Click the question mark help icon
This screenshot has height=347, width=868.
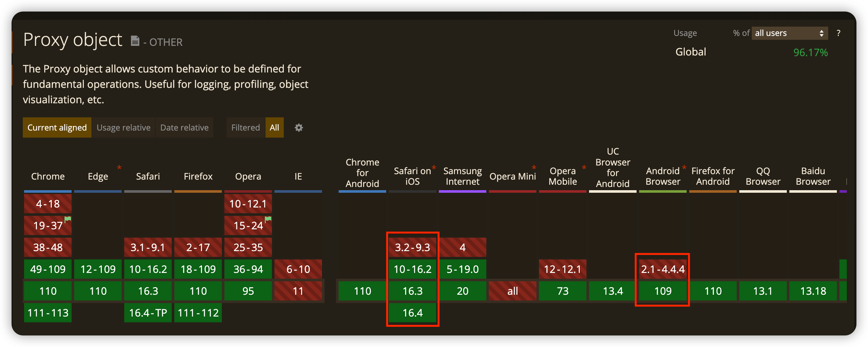pyautogui.click(x=838, y=33)
